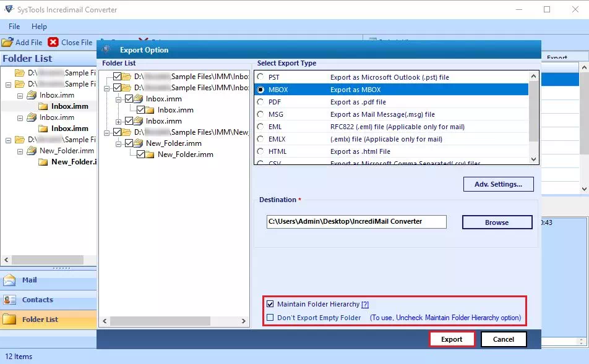589x364 pixels.
Task: Click dialog folder list horizontal scrollbar left arrow
Action: tap(105, 321)
